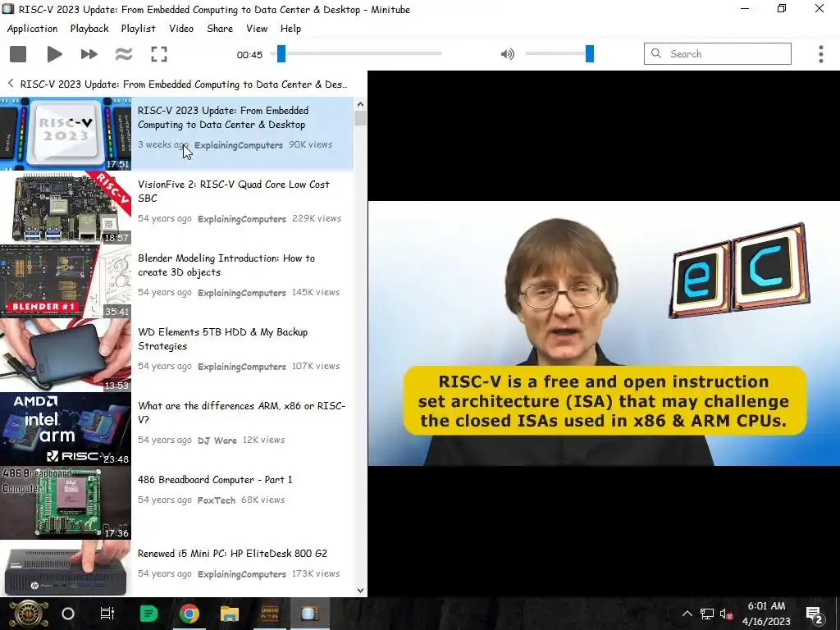Open the Playback menu
This screenshot has height=630, width=840.
click(89, 29)
